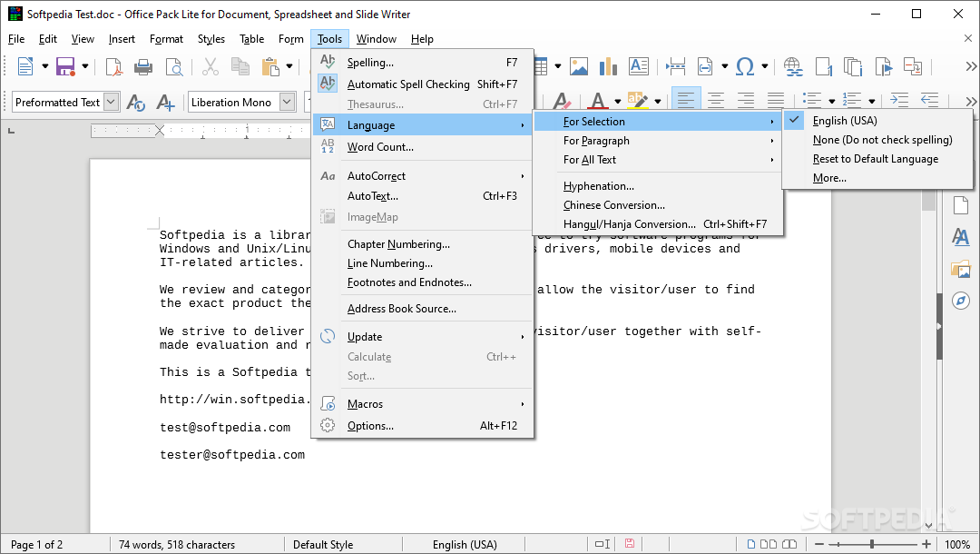Open font color dropdown arrow
980x554 pixels.
[618, 102]
